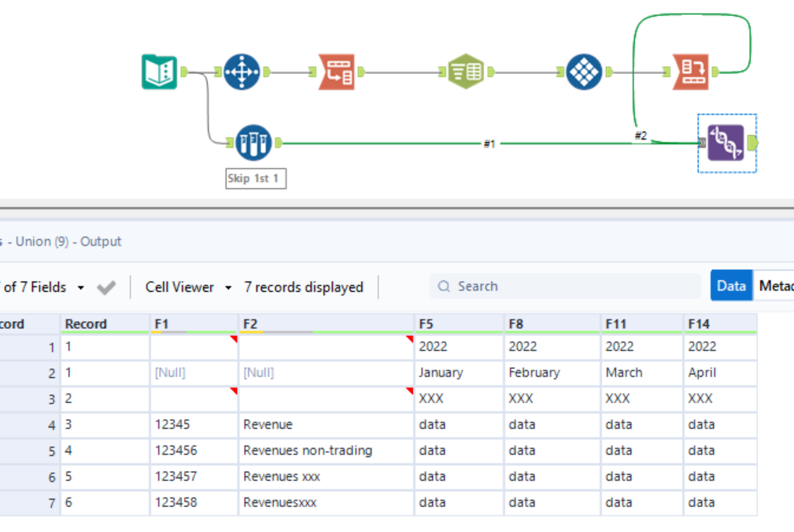The width and height of the screenshot is (794, 532).
Task: Click the purple Union DNA tool
Action: point(725,143)
